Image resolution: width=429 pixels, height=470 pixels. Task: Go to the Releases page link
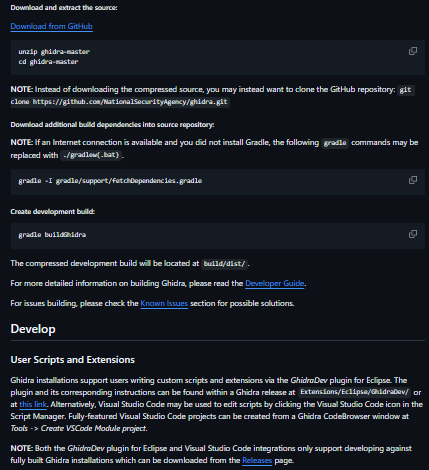point(257,460)
